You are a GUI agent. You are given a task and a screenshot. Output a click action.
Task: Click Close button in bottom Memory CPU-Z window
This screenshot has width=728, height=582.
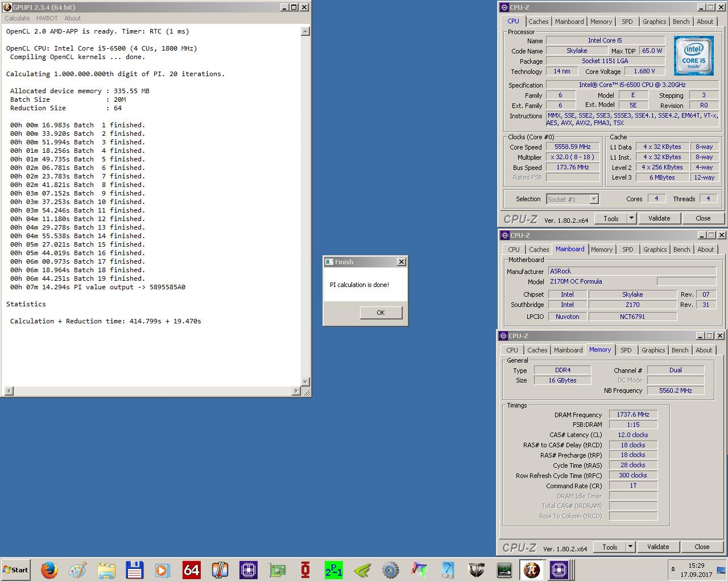click(702, 547)
